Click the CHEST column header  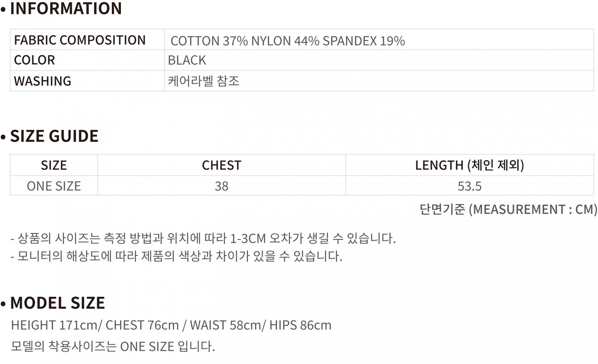221,165
